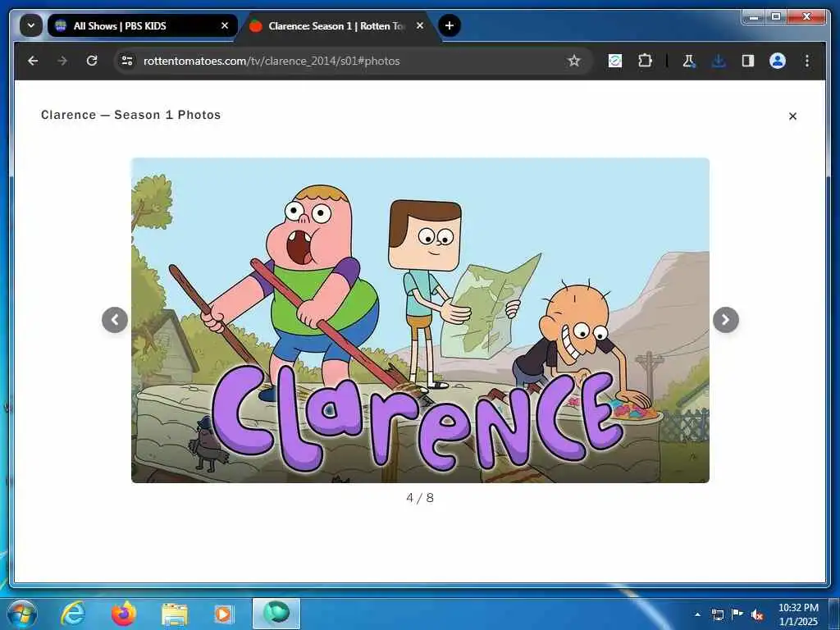
Task: Open the tab search dropdown
Action: tap(31, 25)
